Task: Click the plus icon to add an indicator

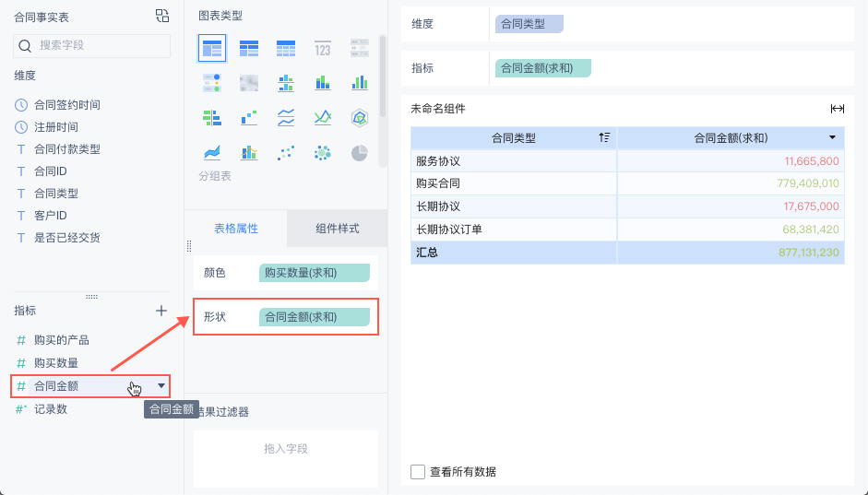Action: 161,311
